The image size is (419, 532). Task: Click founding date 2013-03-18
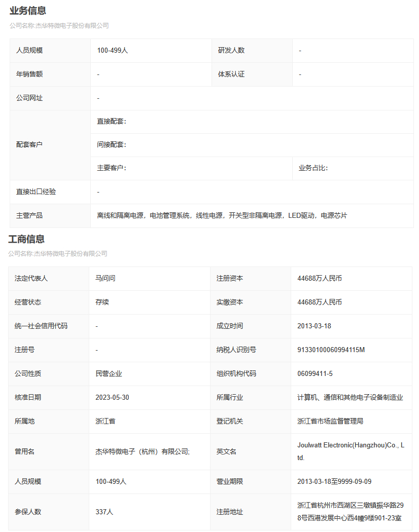coord(314,326)
